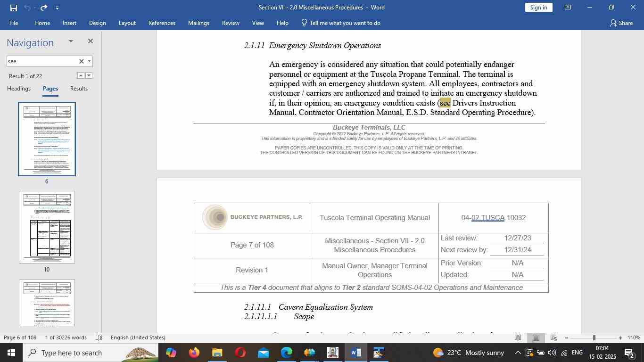Click the taskbar search box
This screenshot has height=362, width=644.
tap(91, 353)
